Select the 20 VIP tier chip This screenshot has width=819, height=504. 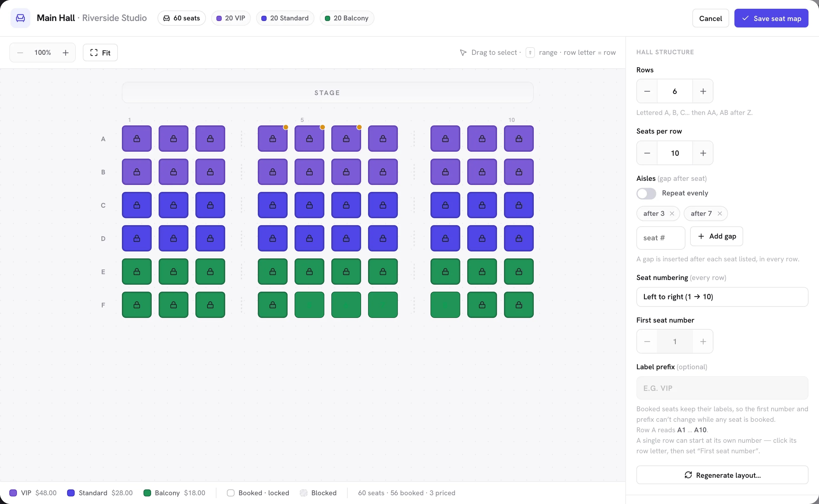pos(231,18)
